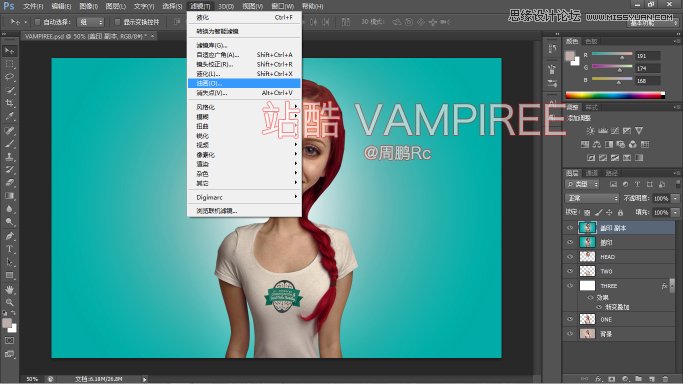Select the Path Selection tool

[9, 263]
